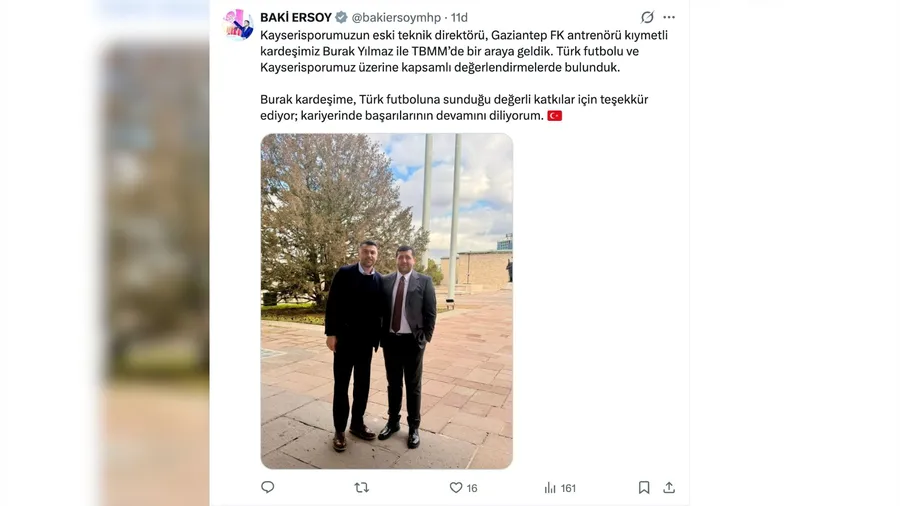Open the attached photo of two men
The image size is (900, 506).
pyautogui.click(x=386, y=301)
